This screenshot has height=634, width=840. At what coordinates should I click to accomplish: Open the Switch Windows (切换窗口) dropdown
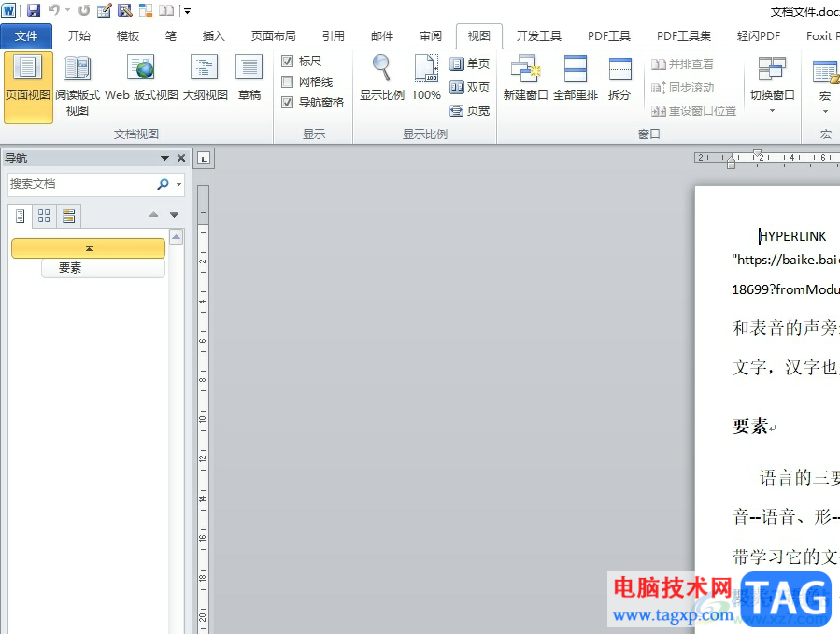point(772,86)
